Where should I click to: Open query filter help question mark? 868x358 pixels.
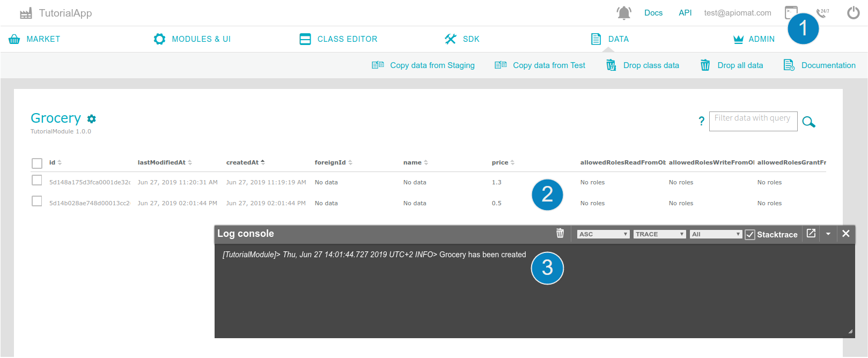[x=701, y=121]
